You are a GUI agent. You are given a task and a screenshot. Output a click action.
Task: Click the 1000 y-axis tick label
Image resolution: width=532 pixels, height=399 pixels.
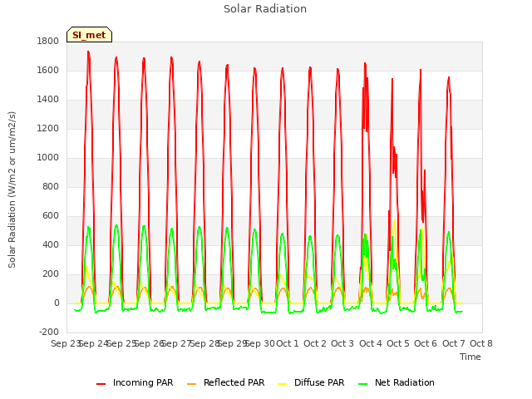pyautogui.click(x=48, y=158)
